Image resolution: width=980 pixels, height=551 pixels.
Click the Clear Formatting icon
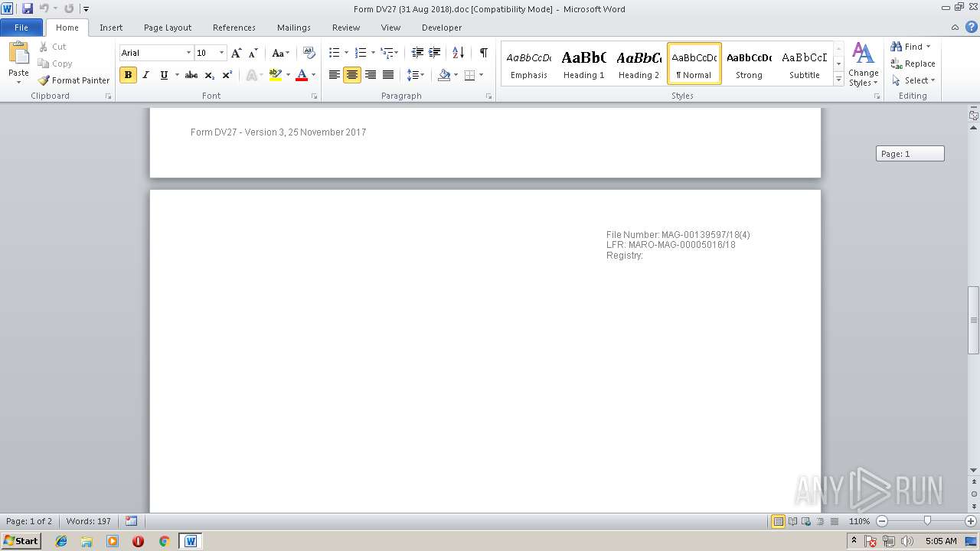tap(309, 53)
